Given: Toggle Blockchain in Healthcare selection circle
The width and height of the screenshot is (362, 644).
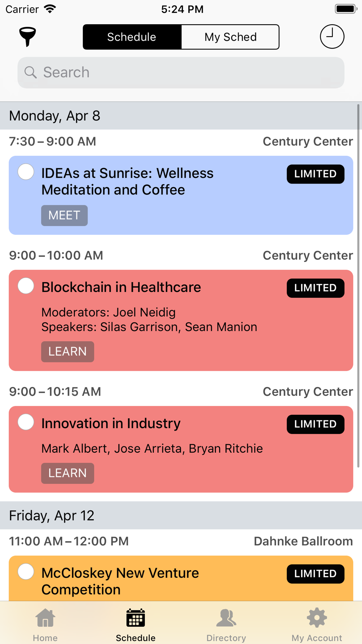Looking at the screenshot, I should pyautogui.click(x=26, y=286).
